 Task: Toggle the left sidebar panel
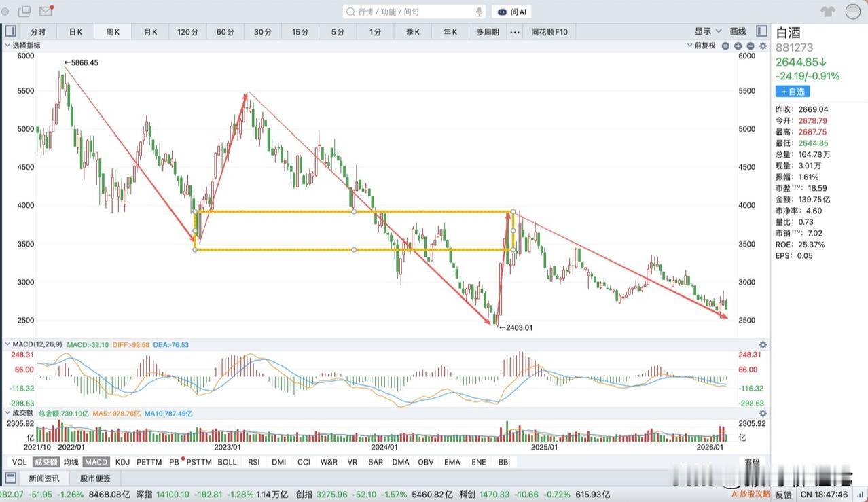click(11, 31)
